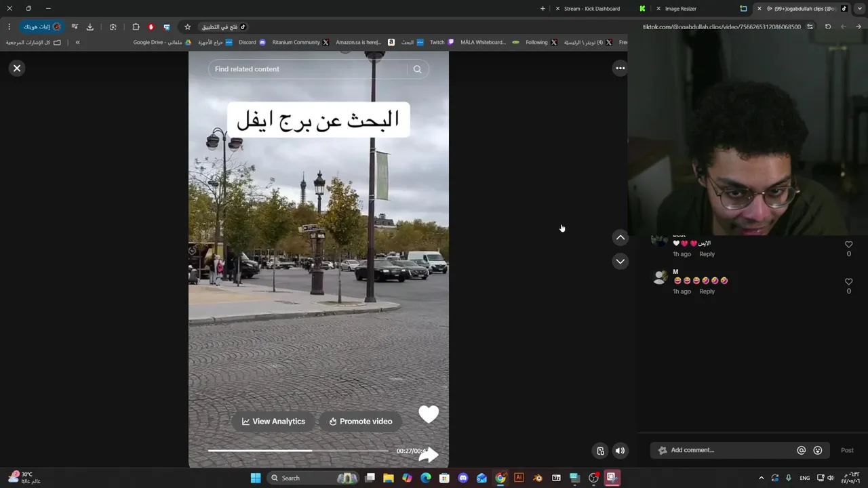Open site settings tune icon
Image resolution: width=868 pixels, height=488 pixels.
(x=810, y=27)
